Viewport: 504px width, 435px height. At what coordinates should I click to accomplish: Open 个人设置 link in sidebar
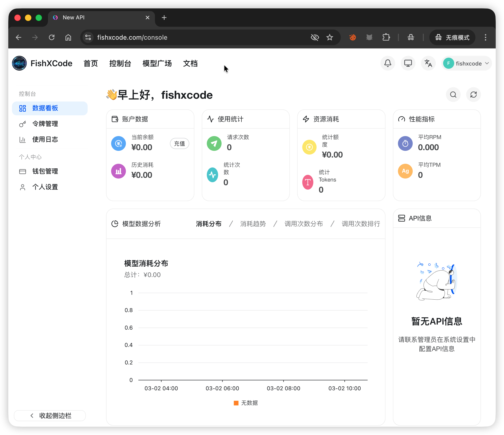(x=45, y=187)
